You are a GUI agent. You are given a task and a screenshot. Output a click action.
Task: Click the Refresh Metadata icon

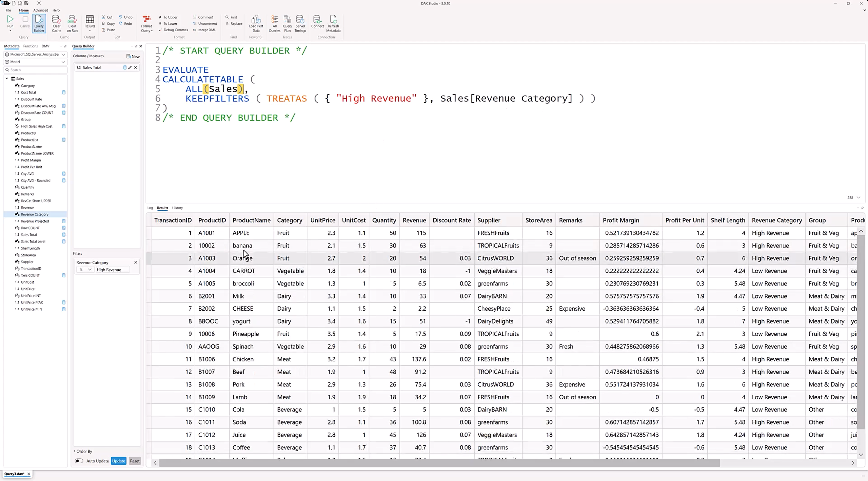(333, 23)
